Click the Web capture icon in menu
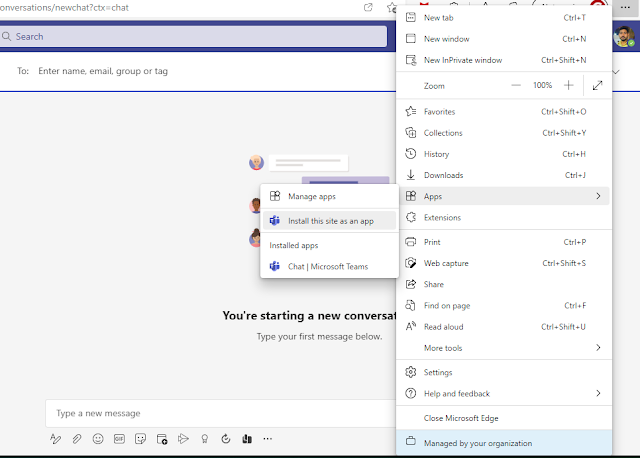Screen dimensions: 640x458 click(x=411, y=263)
